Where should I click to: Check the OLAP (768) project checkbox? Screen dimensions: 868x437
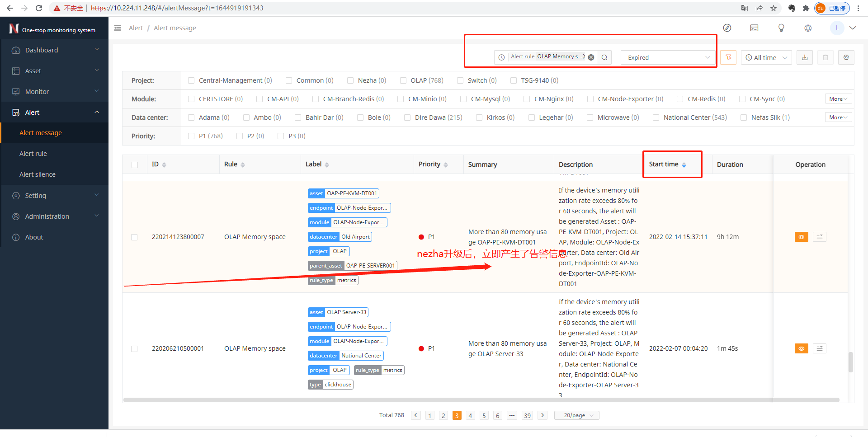point(403,80)
